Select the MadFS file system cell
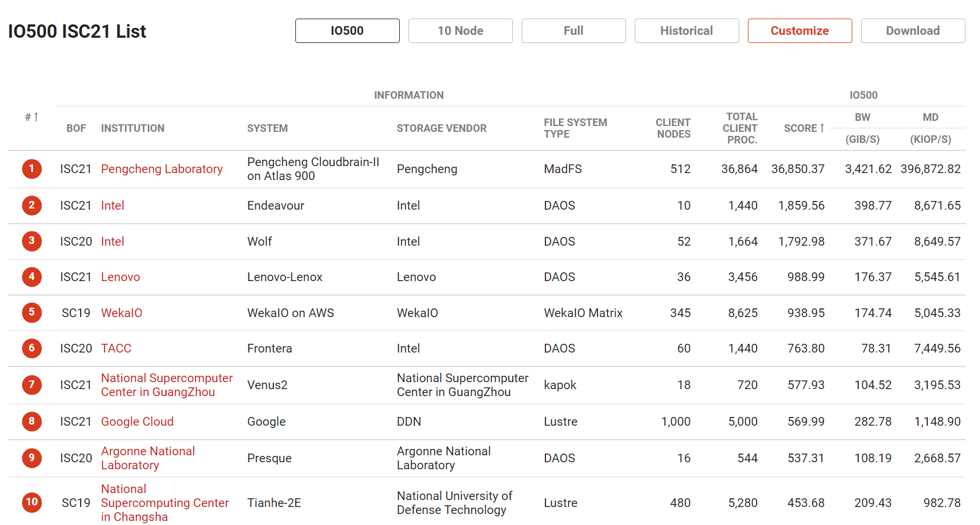The image size is (980, 525). [563, 169]
